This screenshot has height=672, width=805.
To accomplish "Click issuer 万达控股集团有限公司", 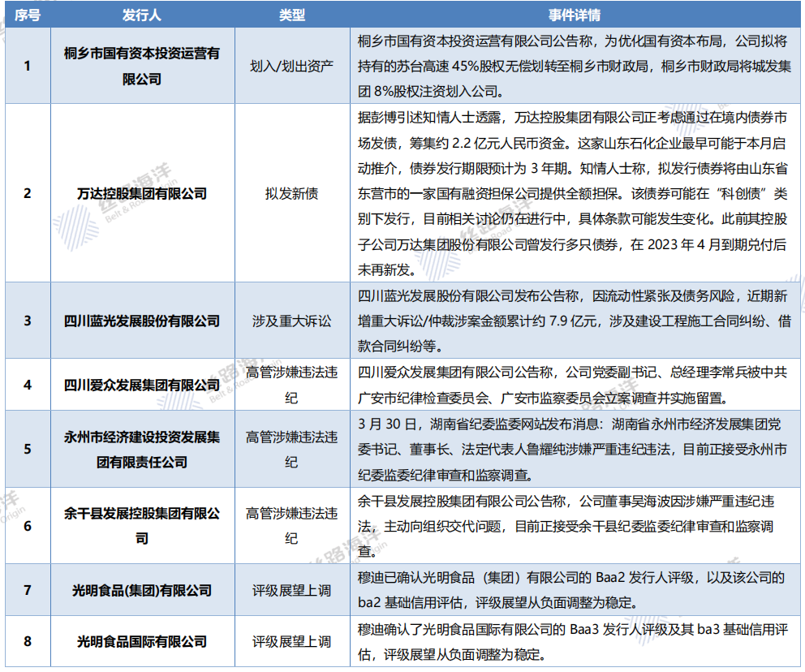I will (142, 193).
